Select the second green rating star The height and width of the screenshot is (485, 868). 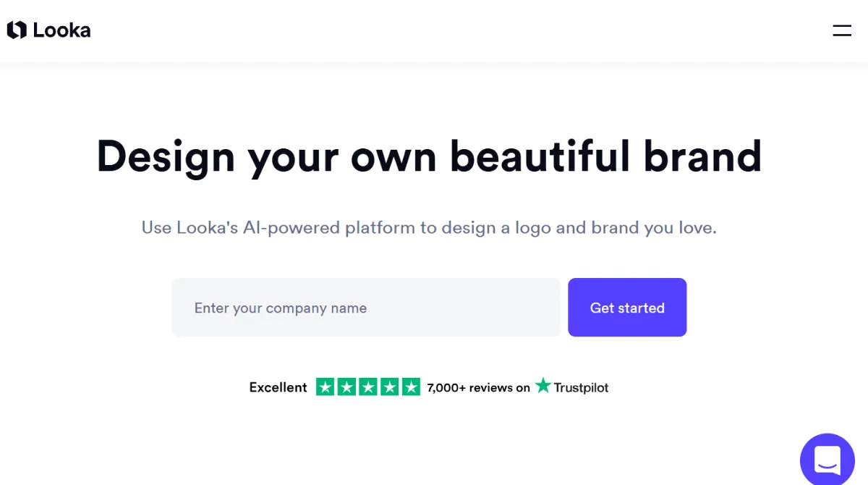point(347,387)
